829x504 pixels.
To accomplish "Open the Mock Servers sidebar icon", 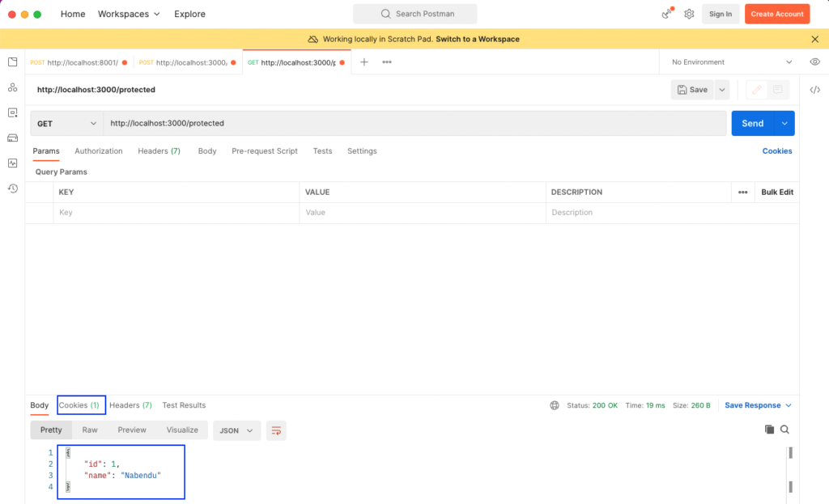I will tap(13, 138).
